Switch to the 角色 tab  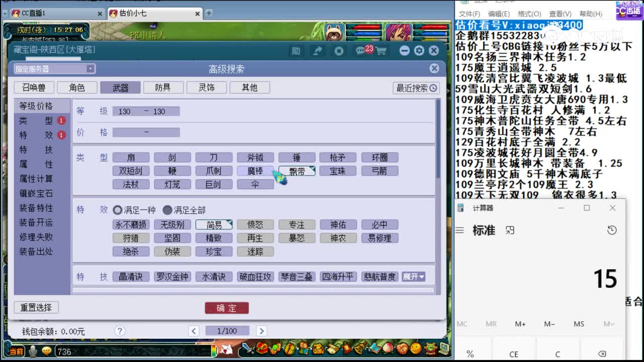point(77,87)
